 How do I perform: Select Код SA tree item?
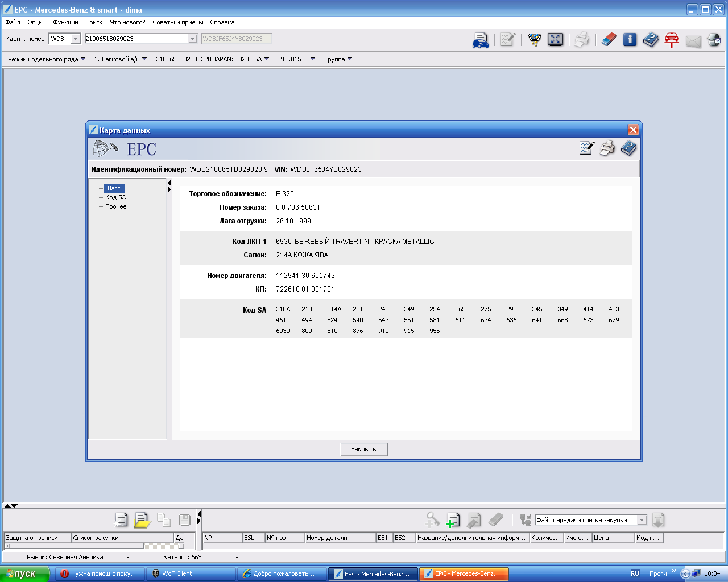(x=115, y=197)
